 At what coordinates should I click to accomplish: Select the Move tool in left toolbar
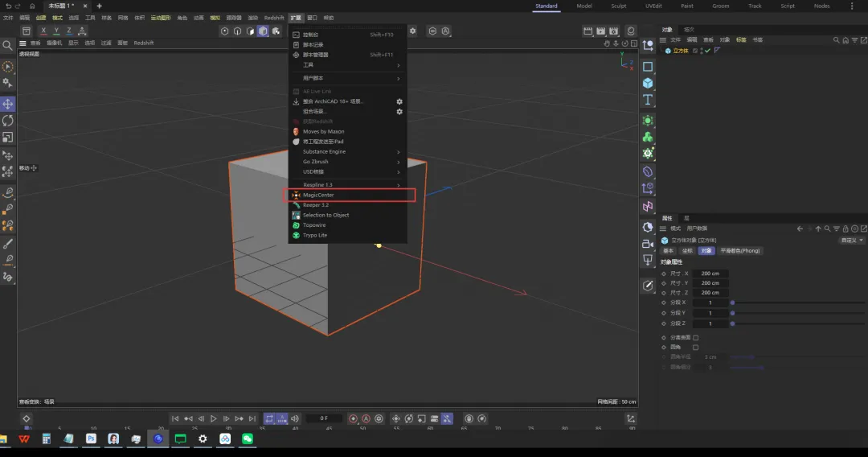(x=8, y=104)
